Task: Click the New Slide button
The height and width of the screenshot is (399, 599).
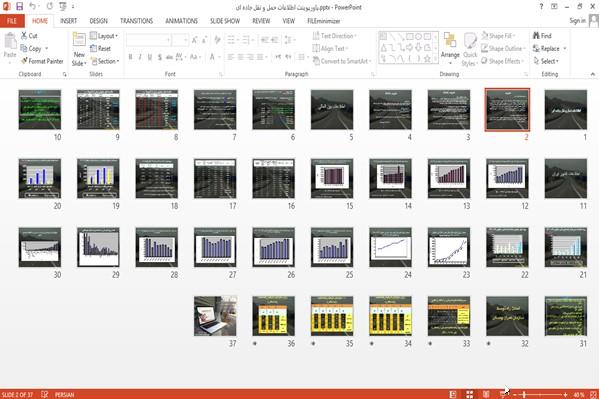Action: pyautogui.click(x=79, y=49)
